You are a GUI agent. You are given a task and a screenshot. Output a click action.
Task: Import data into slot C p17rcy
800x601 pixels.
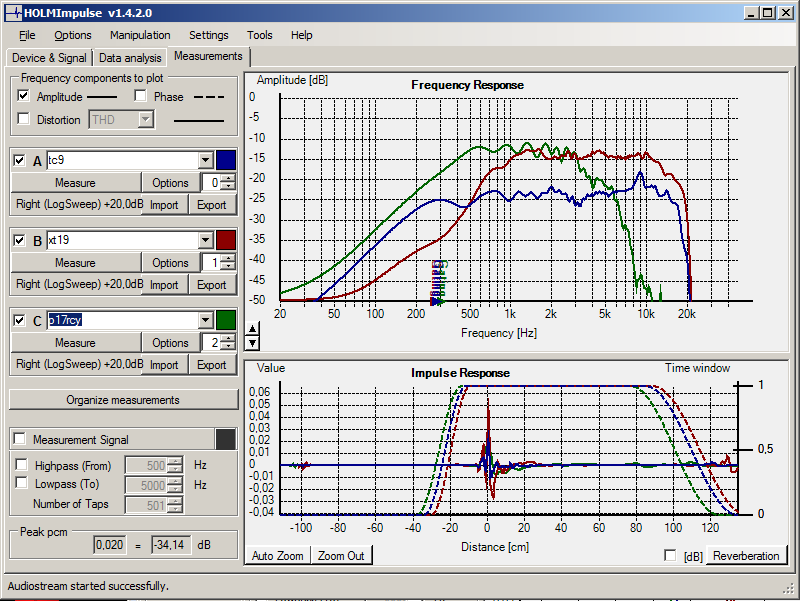click(164, 365)
